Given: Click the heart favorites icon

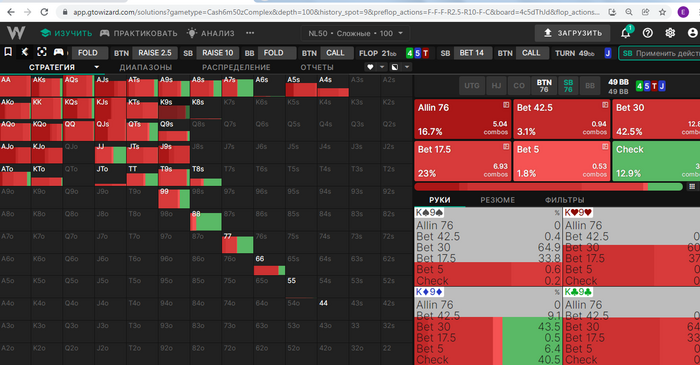Looking at the screenshot, I should pyautogui.click(x=370, y=67).
